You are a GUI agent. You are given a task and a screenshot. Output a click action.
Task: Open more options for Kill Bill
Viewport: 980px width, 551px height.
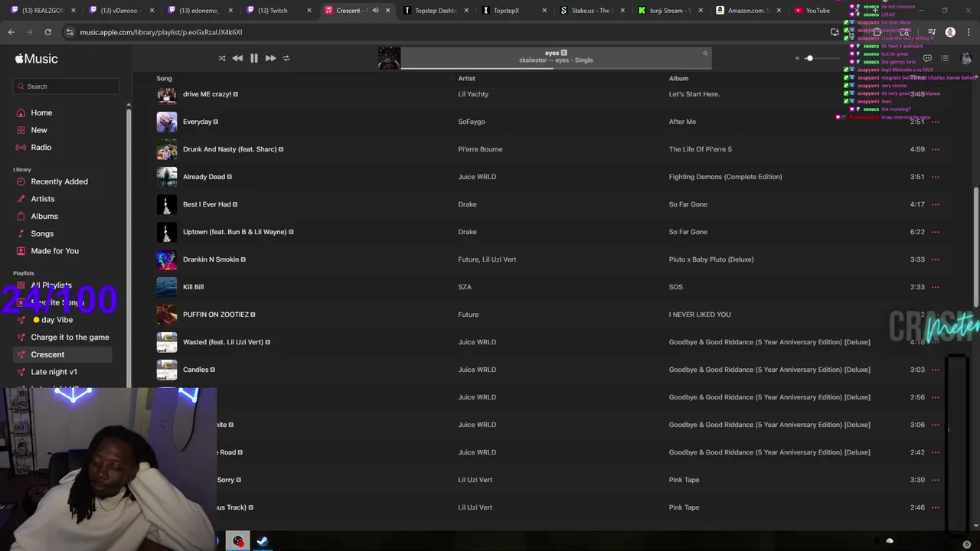pyautogui.click(x=936, y=287)
